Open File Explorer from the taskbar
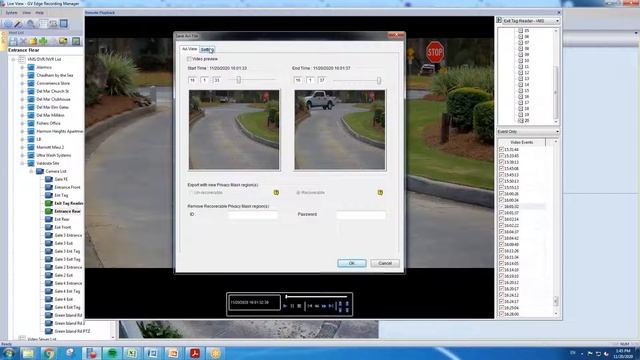The width and height of the screenshot is (640, 360). (28, 353)
